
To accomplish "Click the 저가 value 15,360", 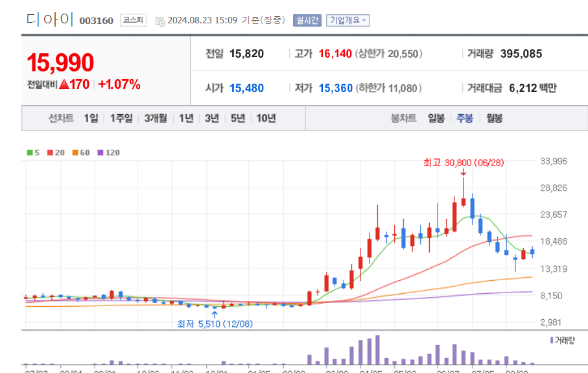I will (x=336, y=89).
